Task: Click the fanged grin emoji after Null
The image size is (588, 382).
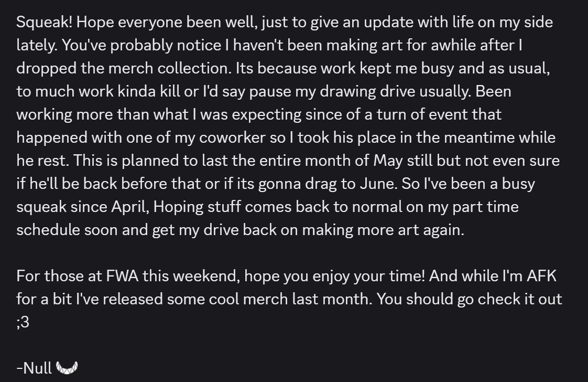Action: pyautogui.click(x=66, y=368)
